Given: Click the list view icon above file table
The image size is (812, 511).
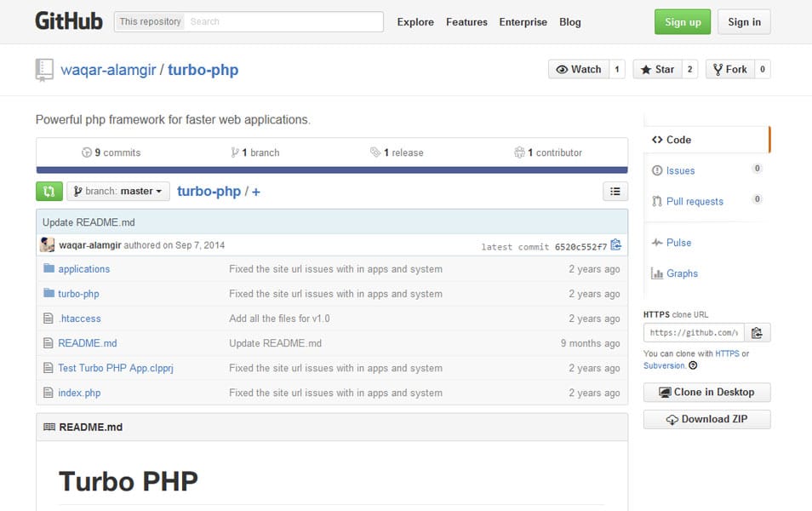Looking at the screenshot, I should [615, 192].
